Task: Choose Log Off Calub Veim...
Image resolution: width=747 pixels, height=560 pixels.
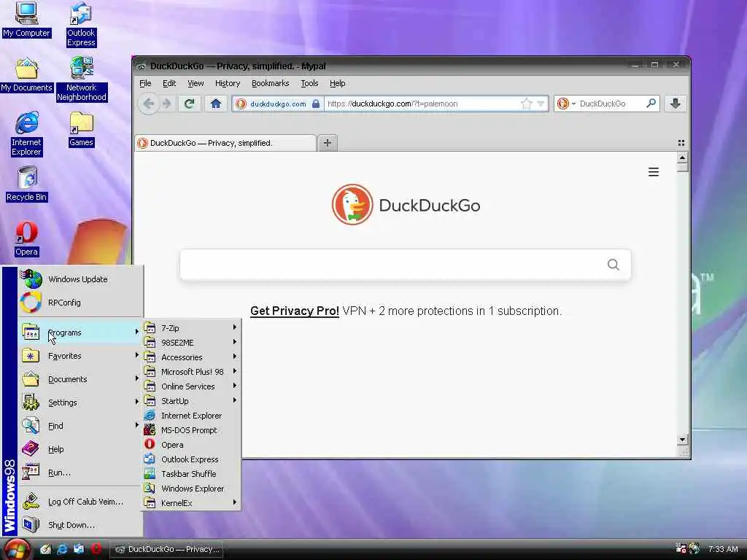Action: 80,502
